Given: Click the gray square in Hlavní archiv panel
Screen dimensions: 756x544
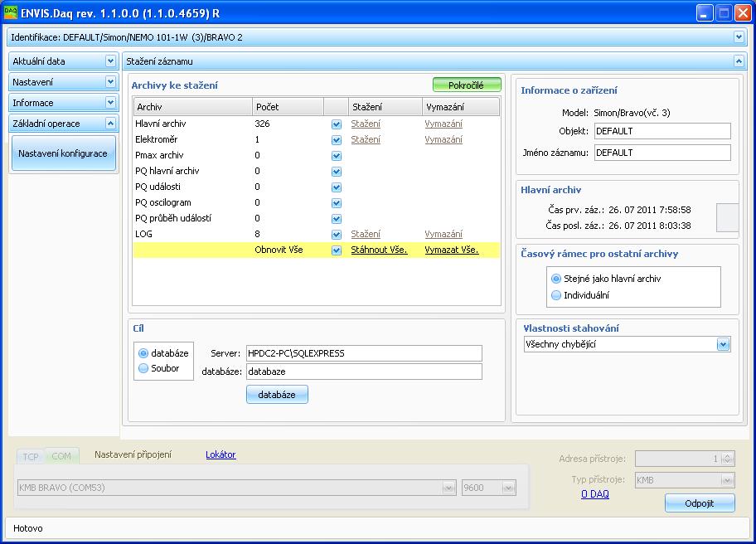Looking at the screenshot, I should pos(728,217).
